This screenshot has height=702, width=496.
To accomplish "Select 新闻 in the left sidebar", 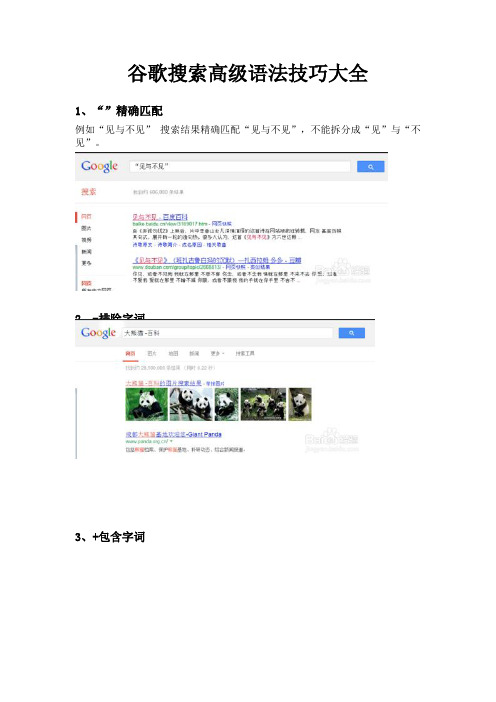I will pos(86,252).
